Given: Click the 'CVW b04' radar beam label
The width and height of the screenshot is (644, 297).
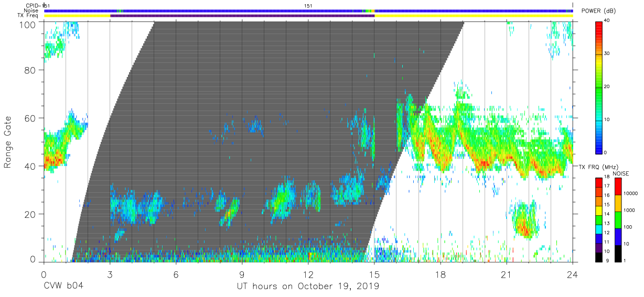Looking at the screenshot, I should click(x=64, y=287).
